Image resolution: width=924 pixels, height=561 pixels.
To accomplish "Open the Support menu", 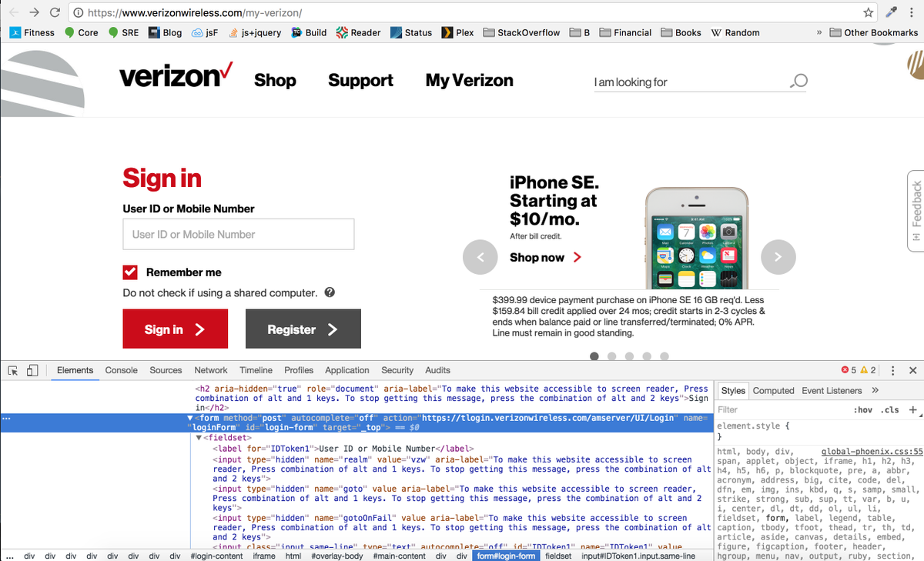I will (360, 80).
